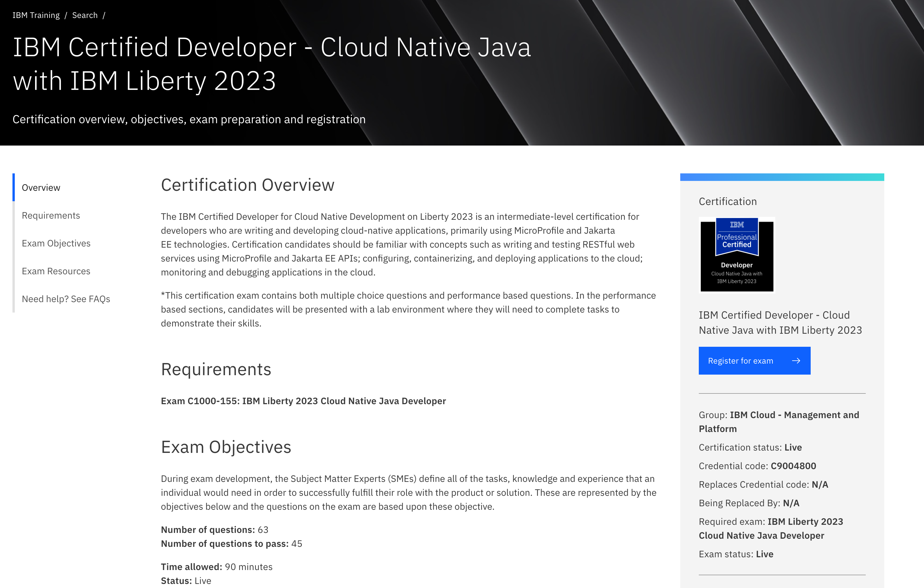924x588 pixels.
Task: Select the Exam Objectives navigation item
Action: [x=56, y=243]
